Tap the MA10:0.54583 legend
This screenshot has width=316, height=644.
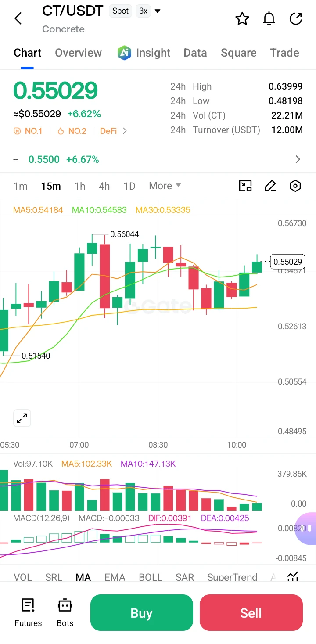click(x=99, y=210)
